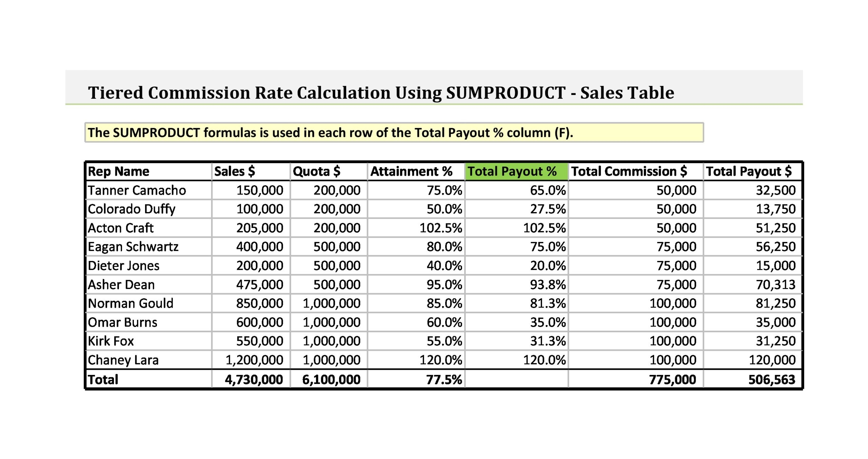Select the Rep Name column header

pos(149,171)
